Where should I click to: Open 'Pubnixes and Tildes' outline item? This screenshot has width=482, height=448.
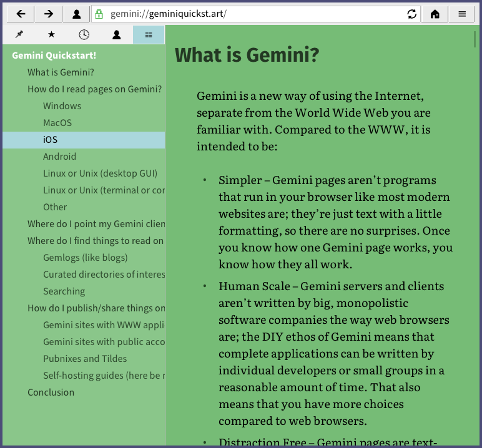(85, 359)
